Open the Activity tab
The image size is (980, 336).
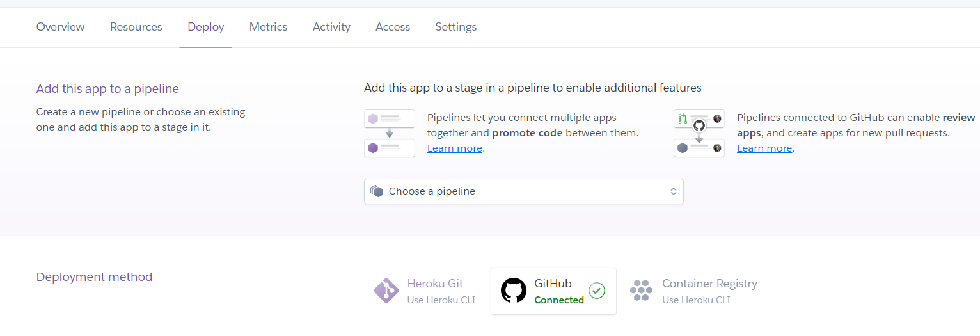(331, 27)
